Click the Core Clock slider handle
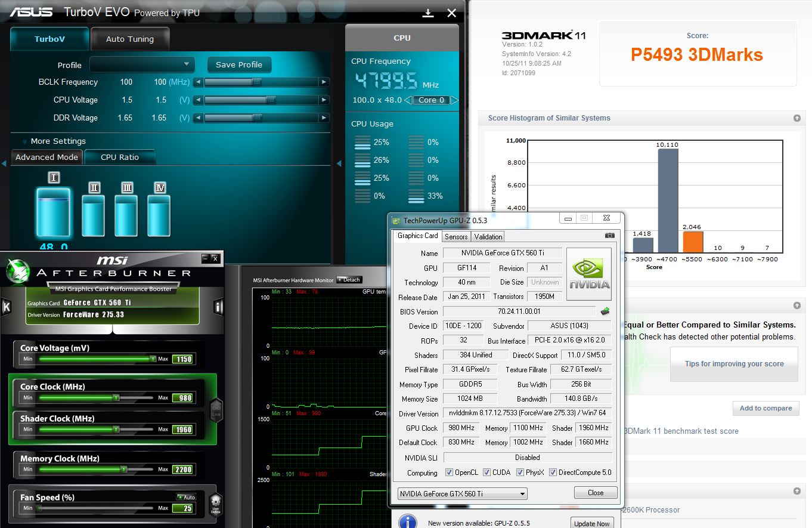This screenshot has height=528, width=812. coord(116,397)
